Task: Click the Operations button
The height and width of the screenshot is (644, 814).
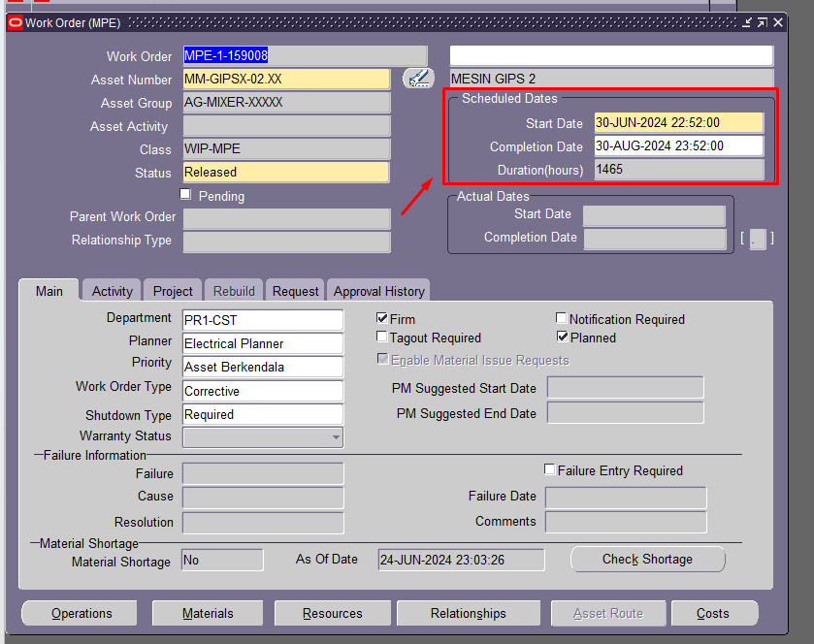Action: [78, 613]
